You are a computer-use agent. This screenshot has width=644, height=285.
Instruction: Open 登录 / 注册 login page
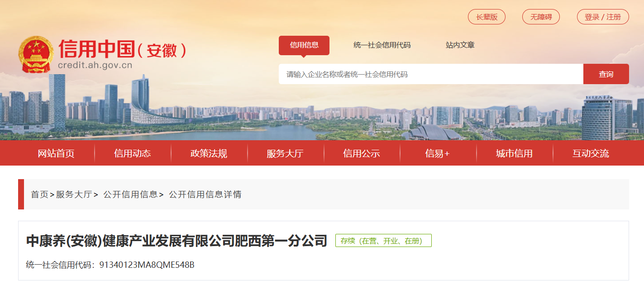[x=603, y=17]
